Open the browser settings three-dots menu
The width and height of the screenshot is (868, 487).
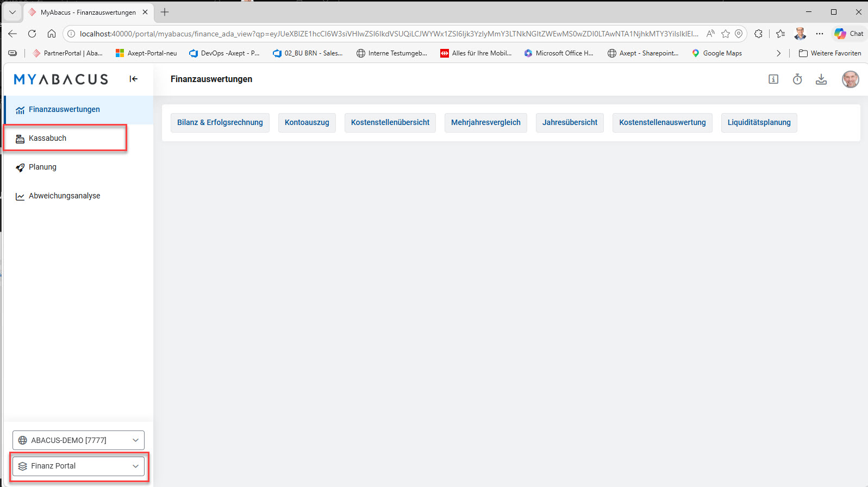[820, 34]
